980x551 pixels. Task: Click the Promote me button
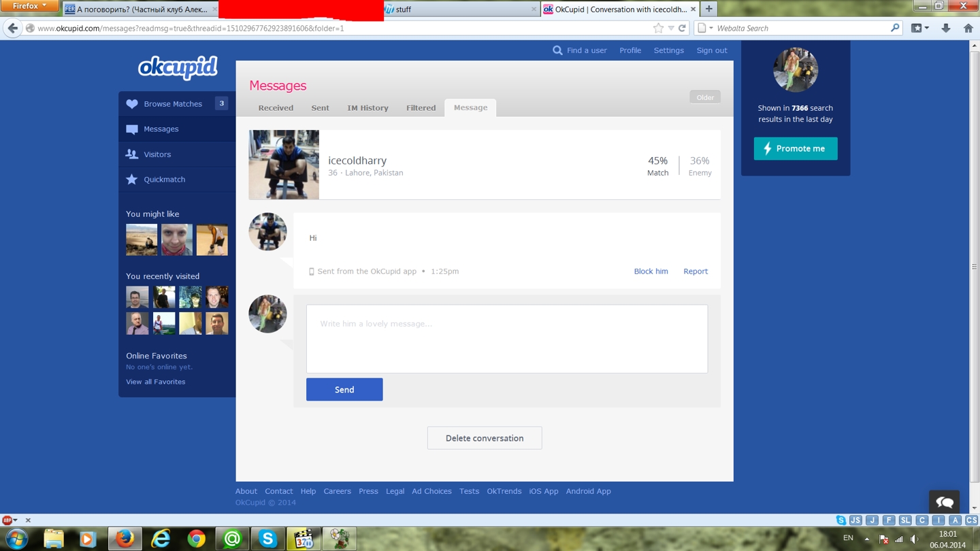[796, 148]
